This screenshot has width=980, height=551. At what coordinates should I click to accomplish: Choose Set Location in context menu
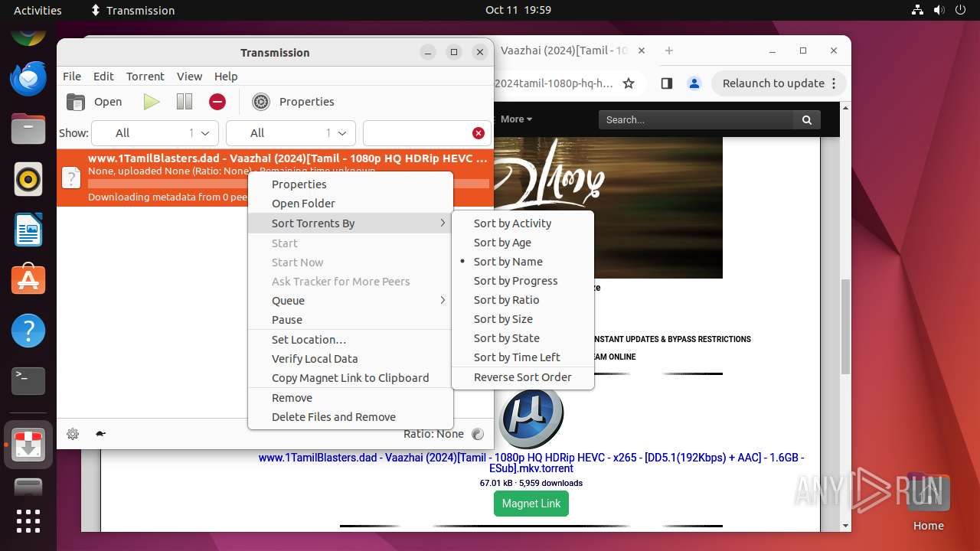coord(351,340)
